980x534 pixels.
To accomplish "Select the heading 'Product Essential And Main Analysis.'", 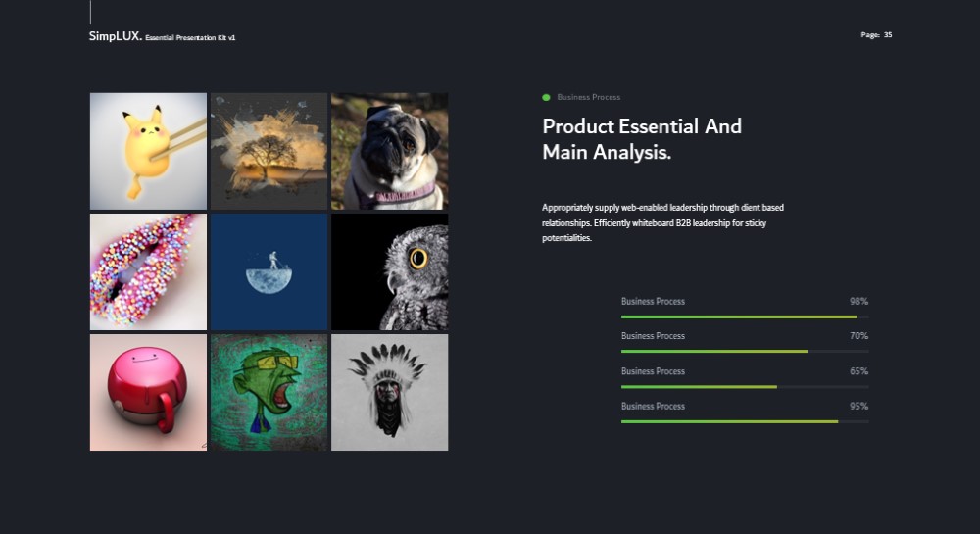I will coord(642,139).
